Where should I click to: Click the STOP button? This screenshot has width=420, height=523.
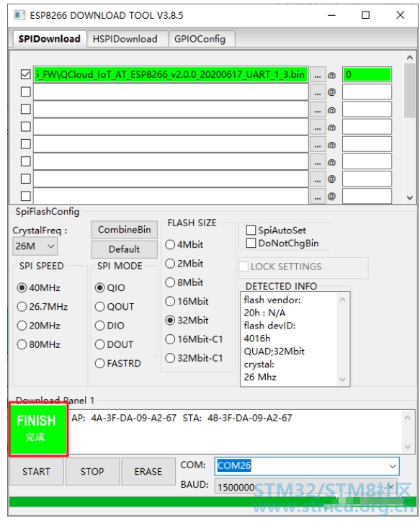[92, 471]
